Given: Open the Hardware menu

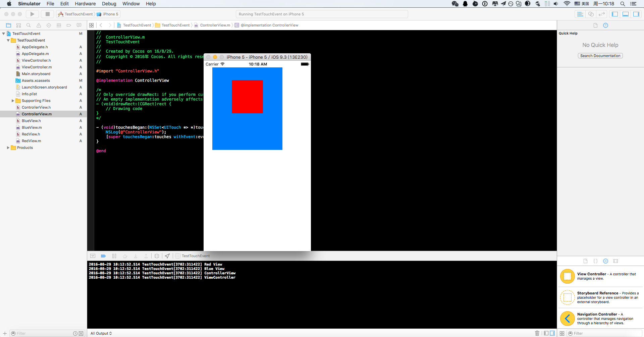Looking at the screenshot, I should click(85, 4).
